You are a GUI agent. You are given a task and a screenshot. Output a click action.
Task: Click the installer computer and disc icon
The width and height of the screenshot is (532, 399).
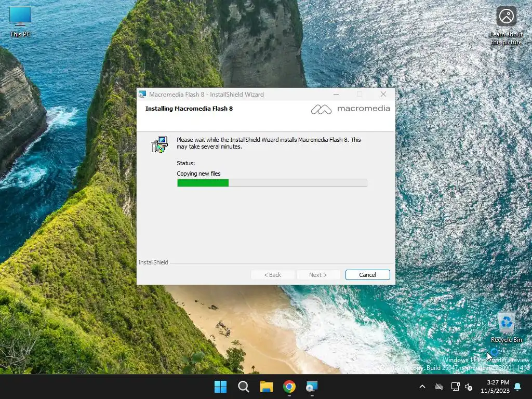[x=159, y=144]
